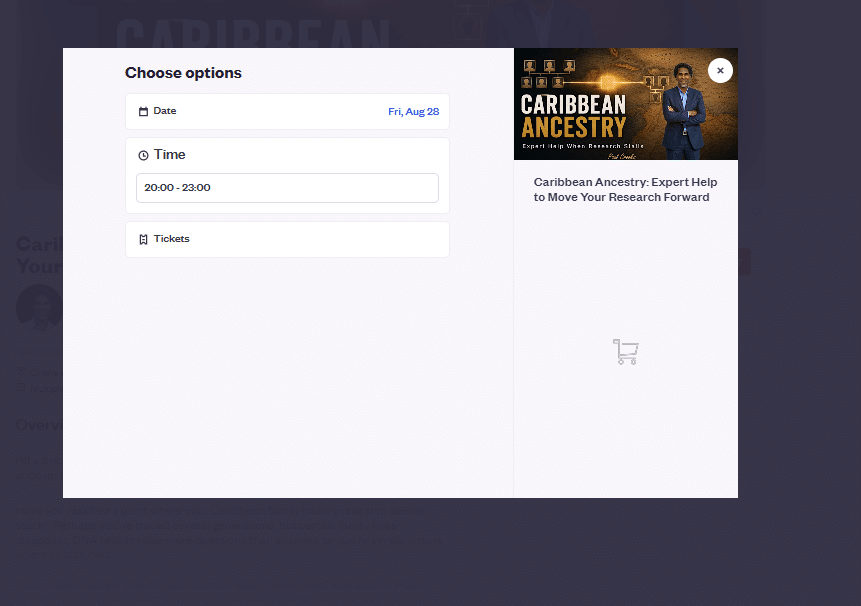Click the Time section label
This screenshot has height=606, width=861.
[x=170, y=155]
